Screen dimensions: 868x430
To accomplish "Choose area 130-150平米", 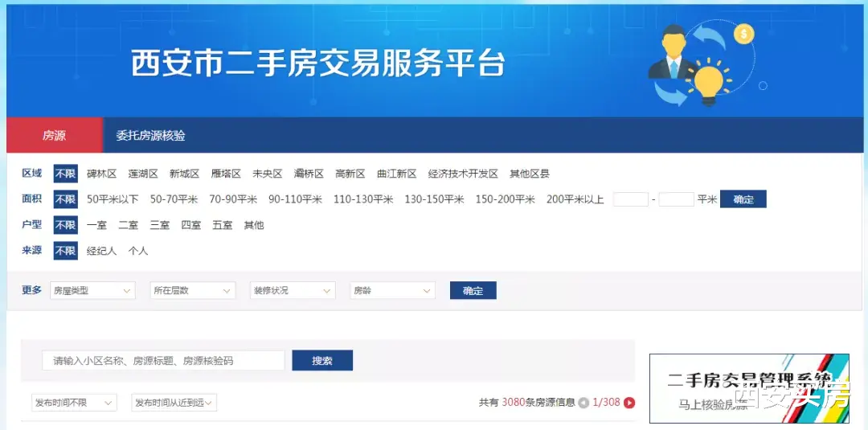I will coord(435,199).
